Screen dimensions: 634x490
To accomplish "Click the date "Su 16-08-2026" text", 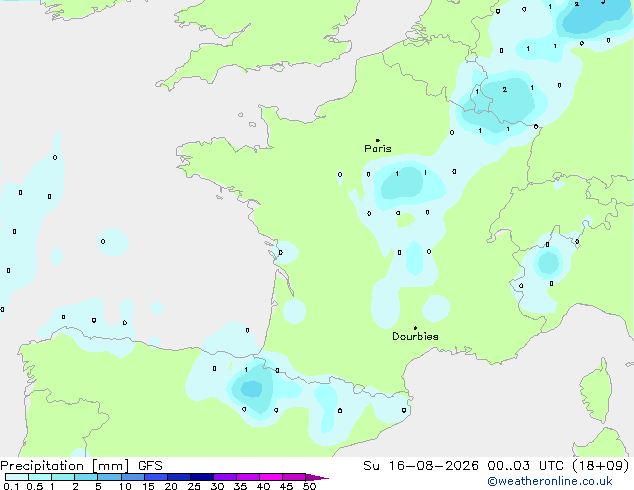I will (421, 466).
